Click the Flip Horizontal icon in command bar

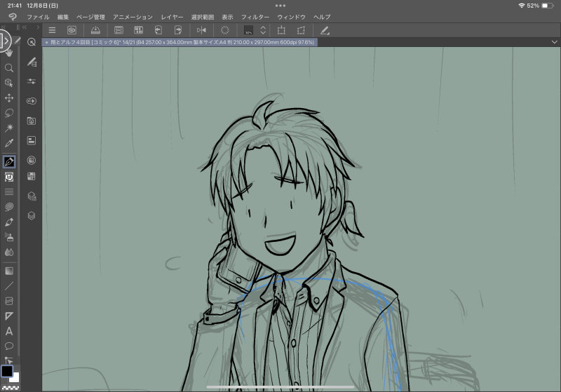202,30
